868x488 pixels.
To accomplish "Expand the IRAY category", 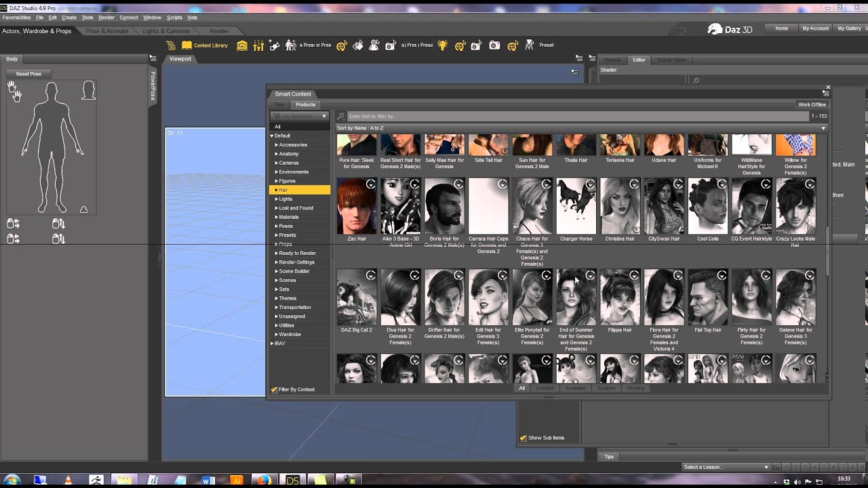I will pyautogui.click(x=272, y=344).
